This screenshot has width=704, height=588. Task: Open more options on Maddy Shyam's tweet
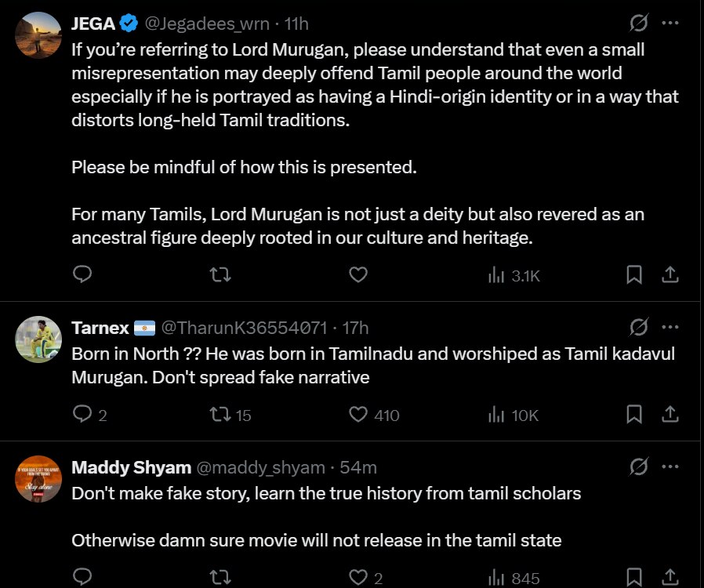pos(670,466)
